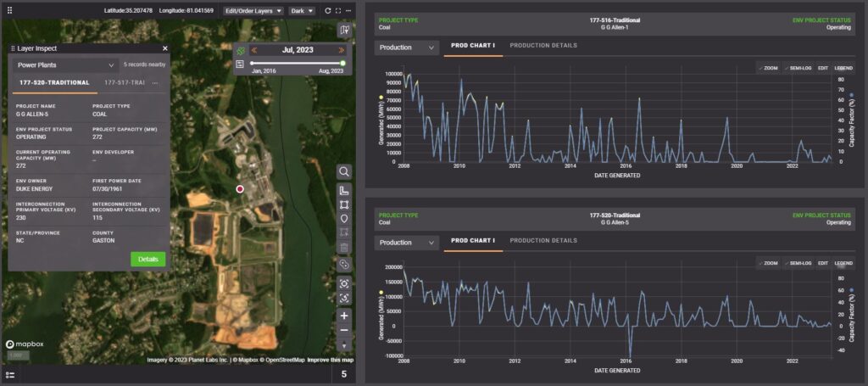The width and height of the screenshot is (868, 386).
Task: Close the Layer Inspect panel
Action: tap(165, 49)
